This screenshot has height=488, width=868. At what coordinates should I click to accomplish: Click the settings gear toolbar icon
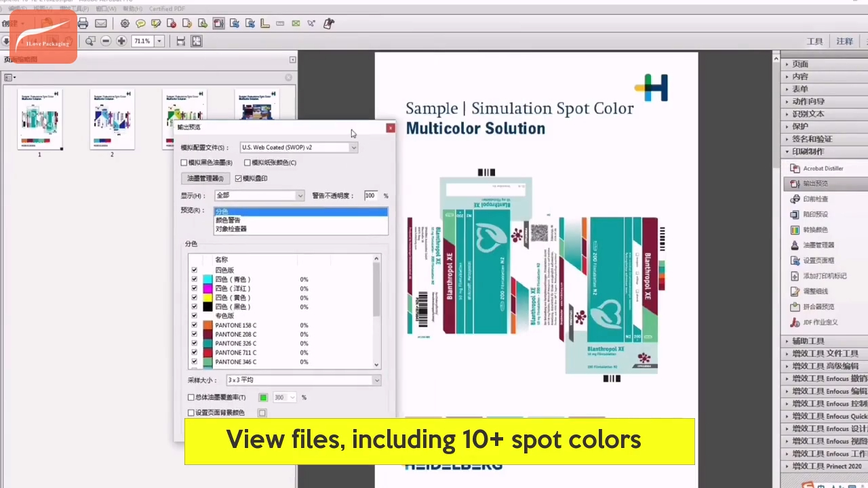(125, 24)
